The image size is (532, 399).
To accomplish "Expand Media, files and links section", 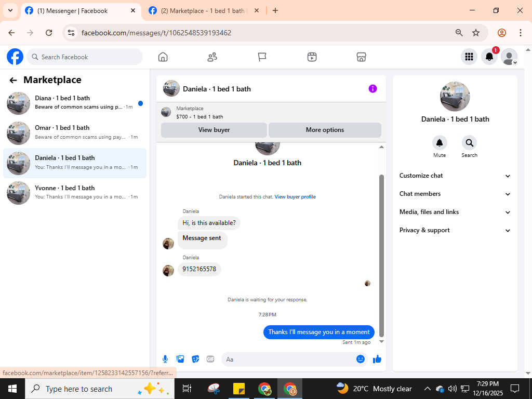I will coord(455,212).
